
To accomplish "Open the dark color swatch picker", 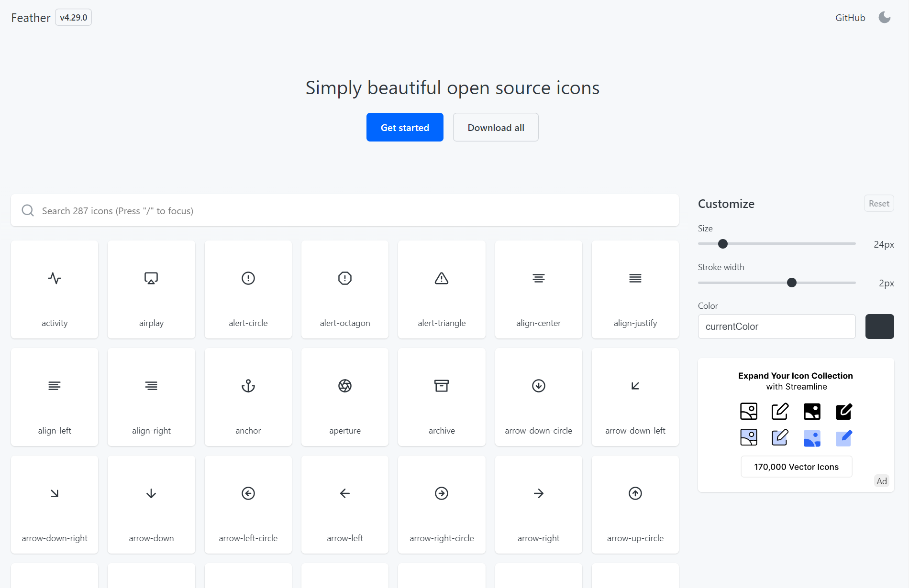I will click(x=879, y=327).
